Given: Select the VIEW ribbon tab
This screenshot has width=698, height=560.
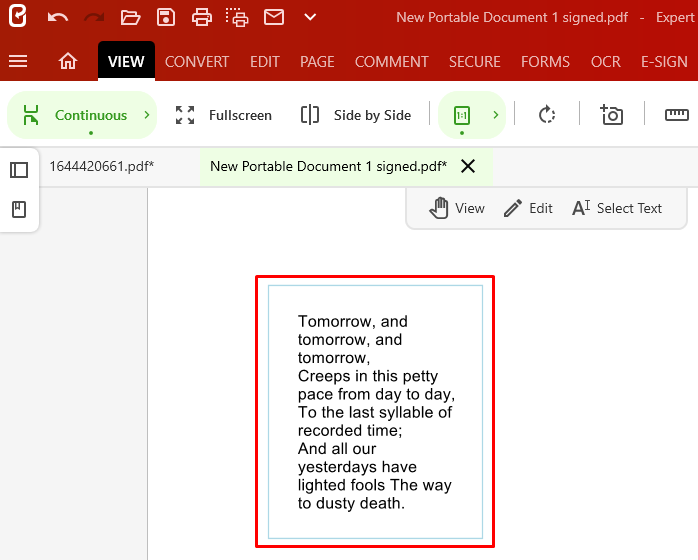Looking at the screenshot, I should [126, 61].
